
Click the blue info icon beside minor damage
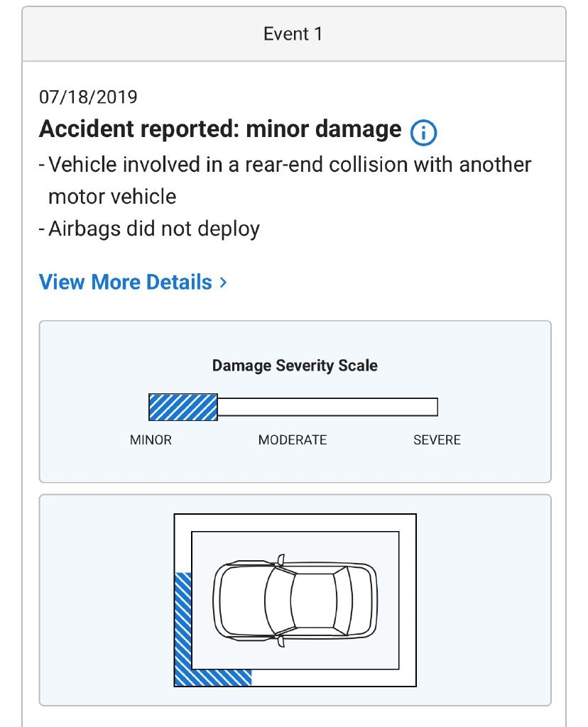pos(423,131)
